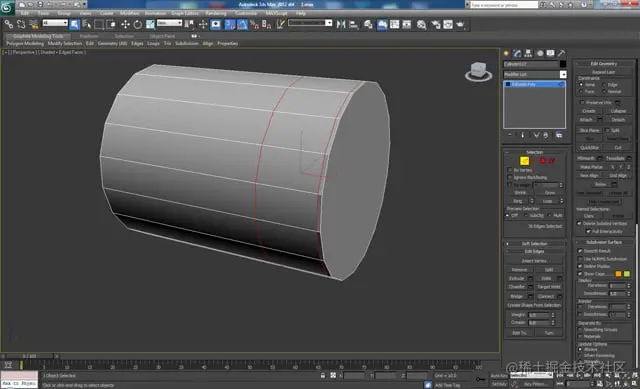Enable the Preserve UVs checkbox
Viewport: 640px width, 389px height.
[x=582, y=102]
